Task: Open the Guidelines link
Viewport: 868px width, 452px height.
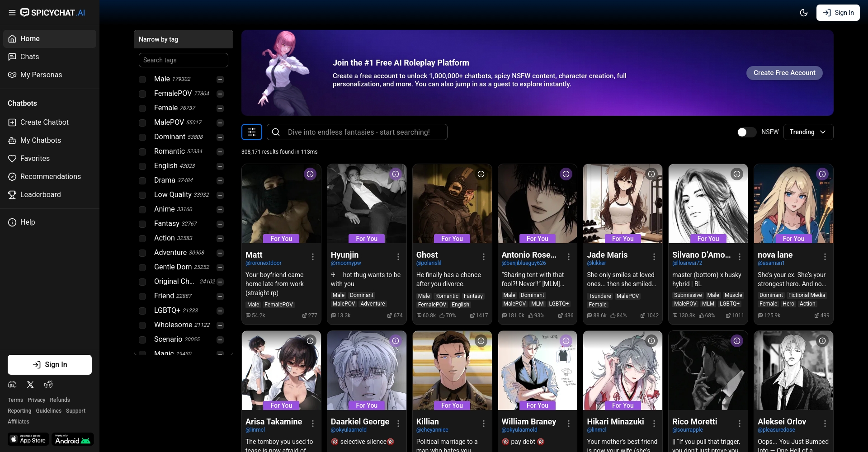Action: [x=49, y=411]
